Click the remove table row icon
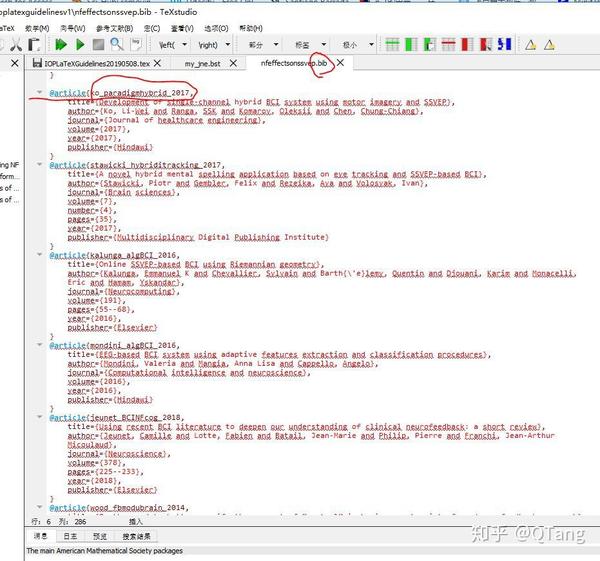The height and width of the screenshot is (561, 600). point(448,45)
